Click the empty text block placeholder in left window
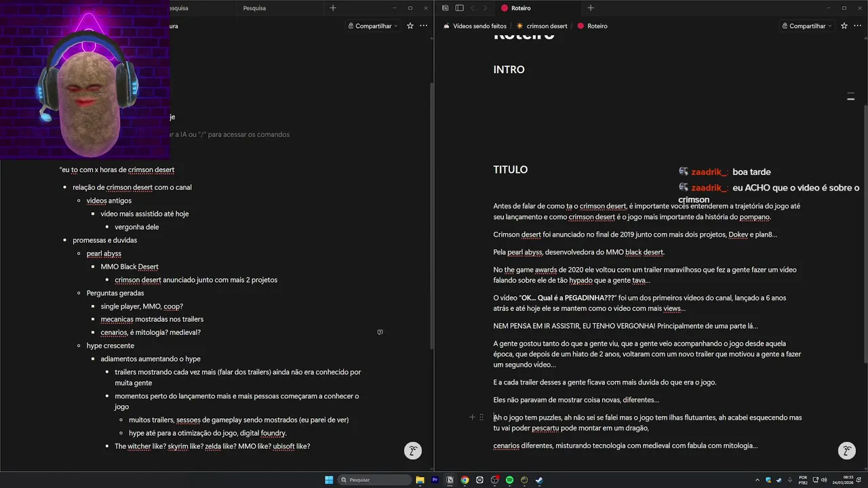 (231, 134)
